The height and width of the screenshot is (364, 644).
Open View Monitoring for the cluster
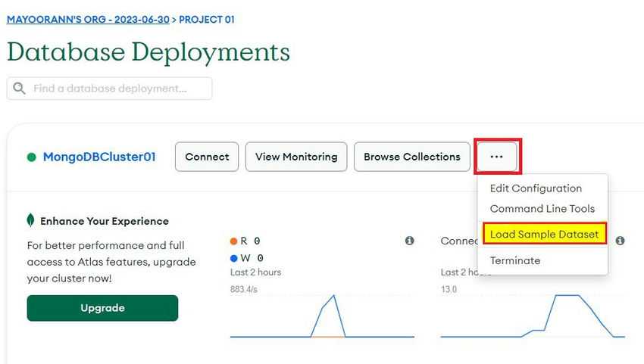296,157
